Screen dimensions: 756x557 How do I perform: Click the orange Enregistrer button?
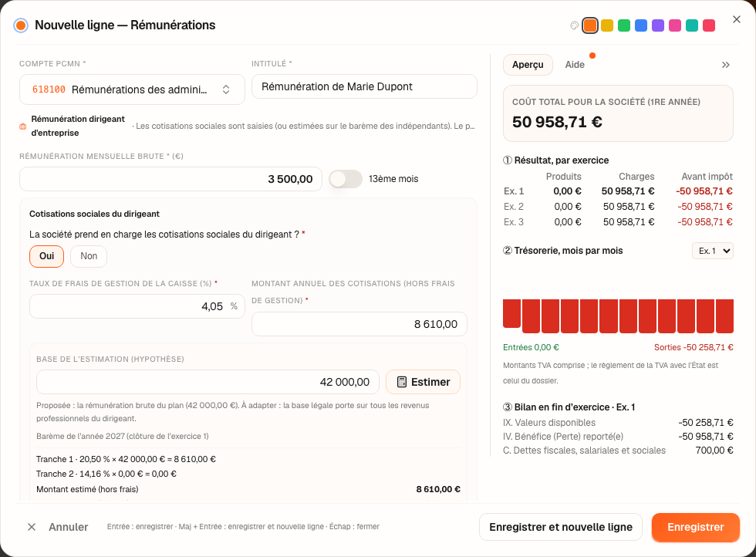[696, 527]
